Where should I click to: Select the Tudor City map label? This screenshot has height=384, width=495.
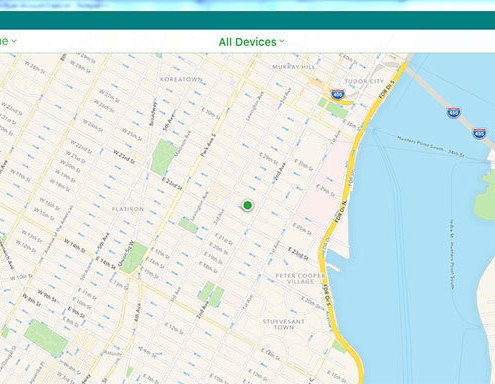point(364,81)
